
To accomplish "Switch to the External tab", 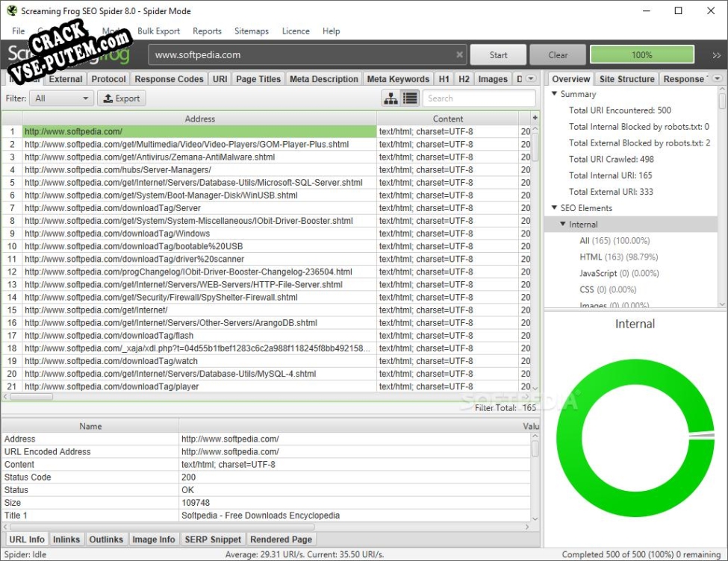I will (x=66, y=79).
